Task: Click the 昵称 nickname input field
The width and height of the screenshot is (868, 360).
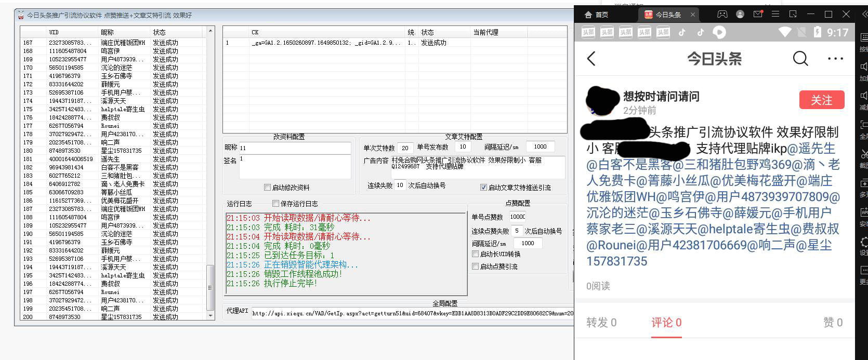Action: click(x=295, y=148)
